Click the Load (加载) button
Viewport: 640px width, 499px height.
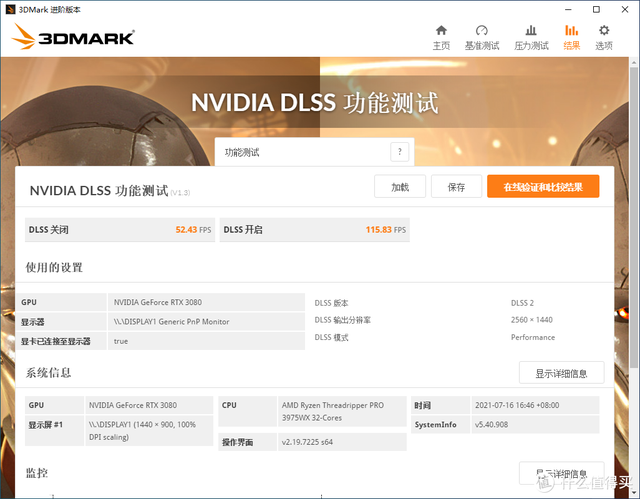coord(400,186)
